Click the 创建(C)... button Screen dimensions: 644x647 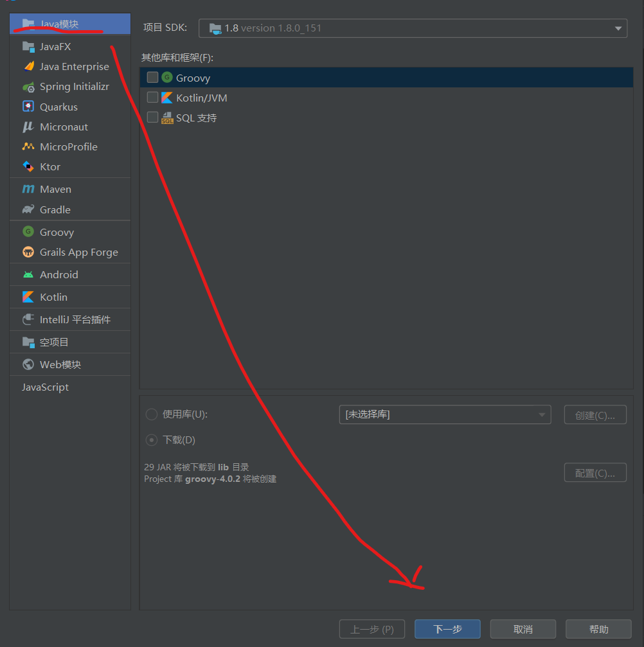click(x=595, y=414)
